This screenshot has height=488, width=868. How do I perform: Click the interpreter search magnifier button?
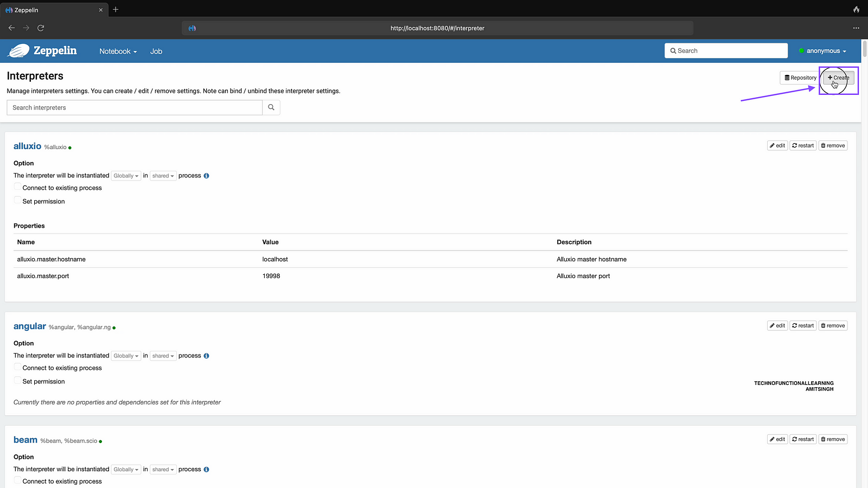271,107
